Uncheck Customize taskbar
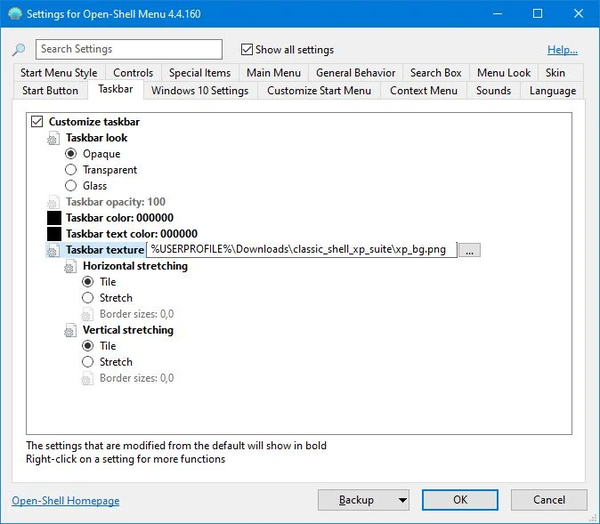Viewport: 600px width, 524px height. [37, 122]
